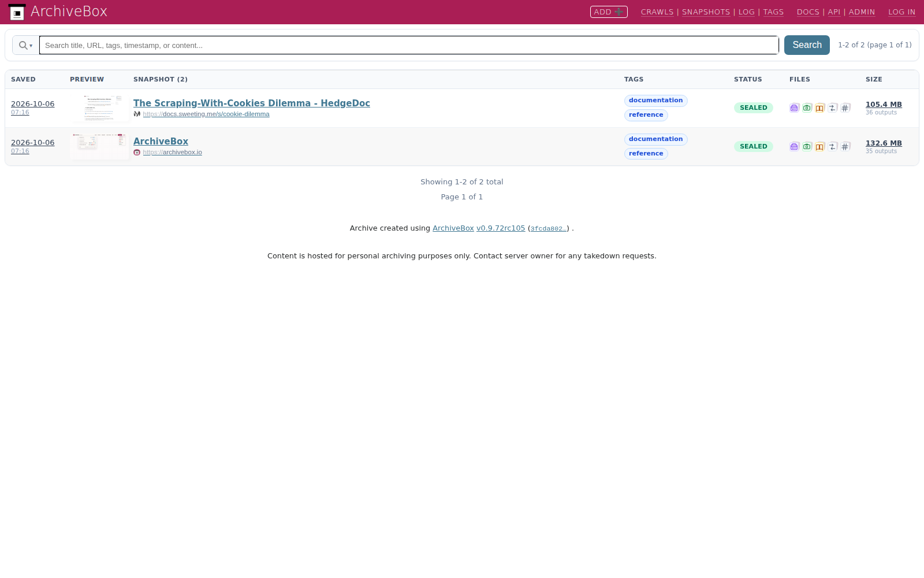924x578 pixels.
Task: Open commit hash 3fcda802 link
Action: point(549,229)
